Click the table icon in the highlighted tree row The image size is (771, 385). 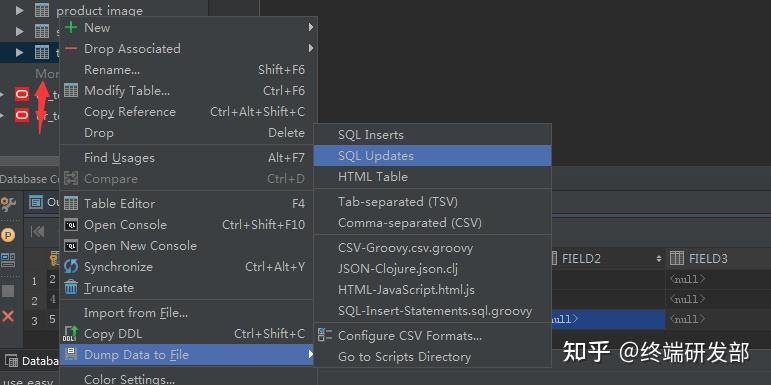click(x=42, y=53)
